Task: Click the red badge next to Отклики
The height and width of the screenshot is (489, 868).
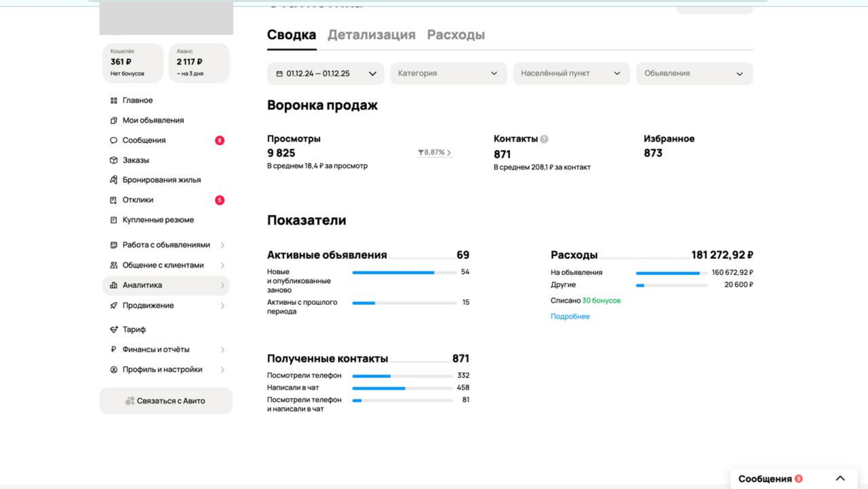Action: coord(220,200)
